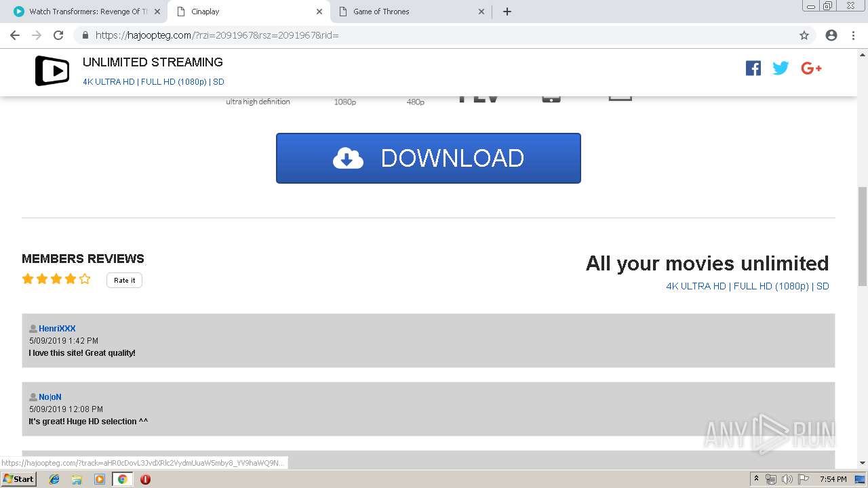Select the fourth rating star
This screenshot has width=868, height=488.
coord(71,279)
